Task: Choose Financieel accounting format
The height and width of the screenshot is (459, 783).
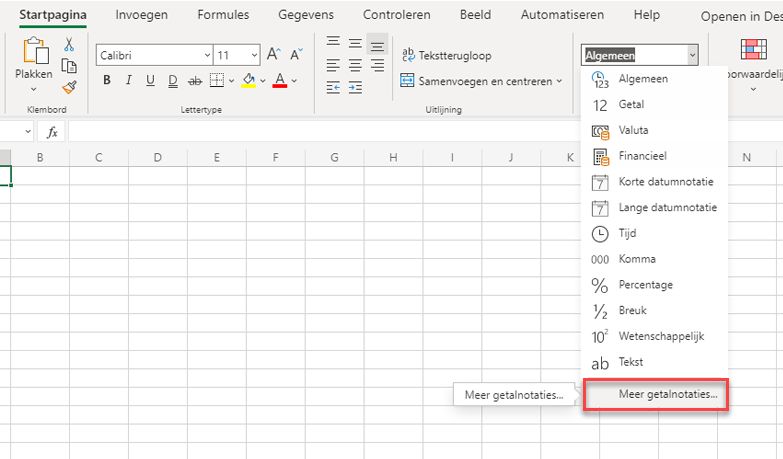Action: coord(654,156)
